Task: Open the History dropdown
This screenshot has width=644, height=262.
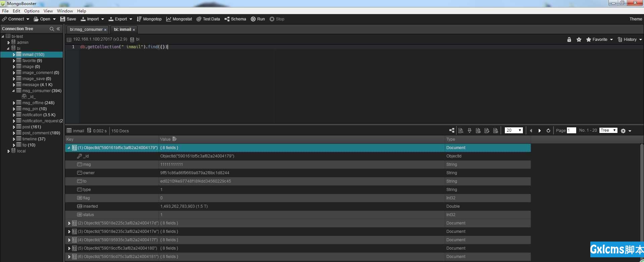Action: pyautogui.click(x=630, y=40)
